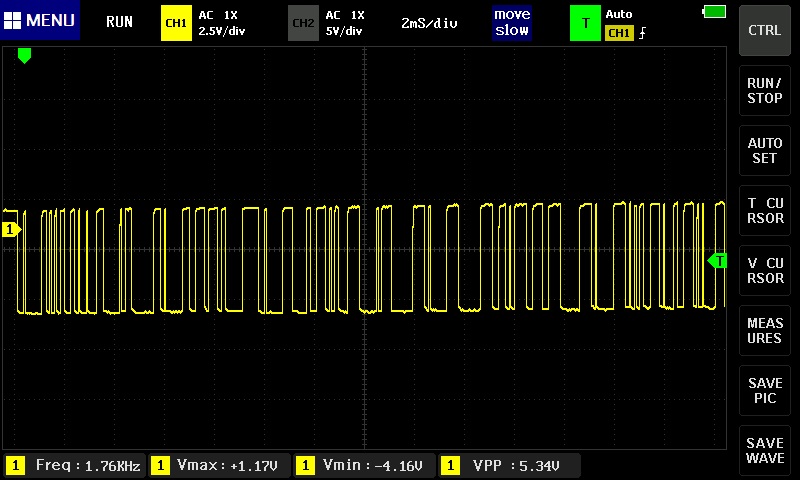Click the Freq 1.76KHz measurement
Image resolution: width=800 pixels, height=480 pixels.
tap(74, 465)
